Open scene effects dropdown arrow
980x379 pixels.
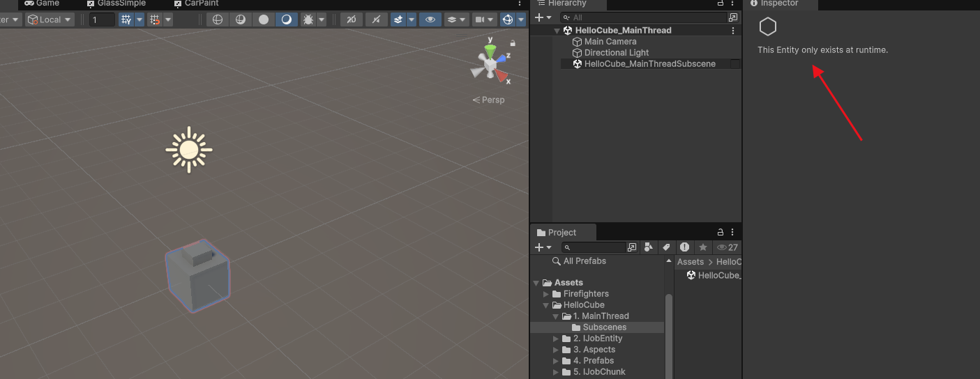coord(412,20)
